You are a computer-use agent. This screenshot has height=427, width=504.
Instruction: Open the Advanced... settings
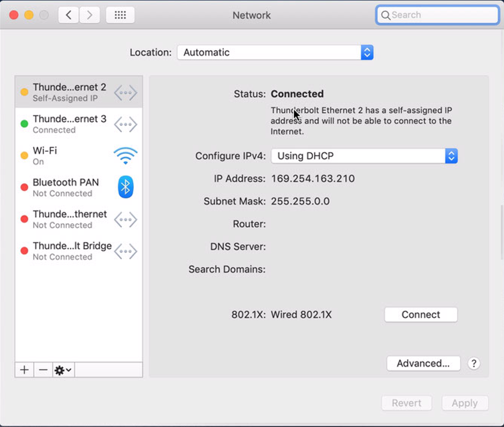pyautogui.click(x=423, y=363)
